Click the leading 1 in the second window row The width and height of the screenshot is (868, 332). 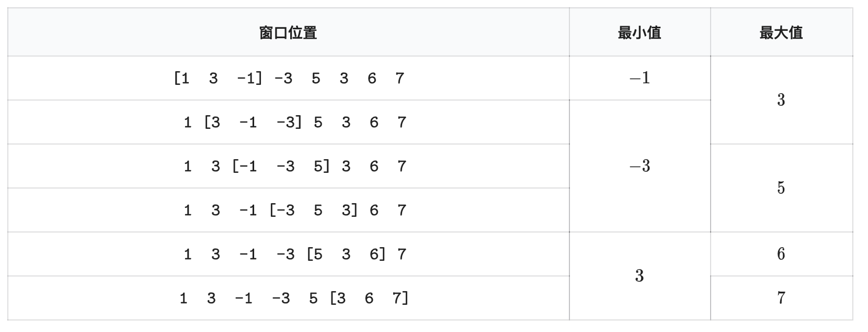coord(187,123)
